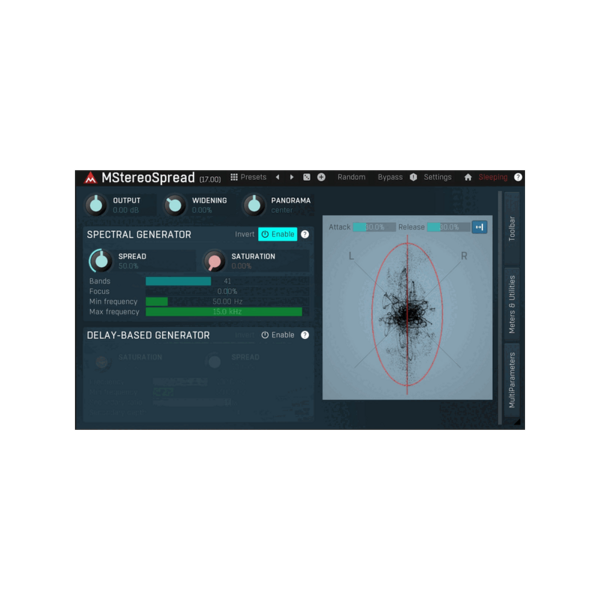The width and height of the screenshot is (600, 600).
Task: Open the Toolbar side tab
Action: pos(512,229)
